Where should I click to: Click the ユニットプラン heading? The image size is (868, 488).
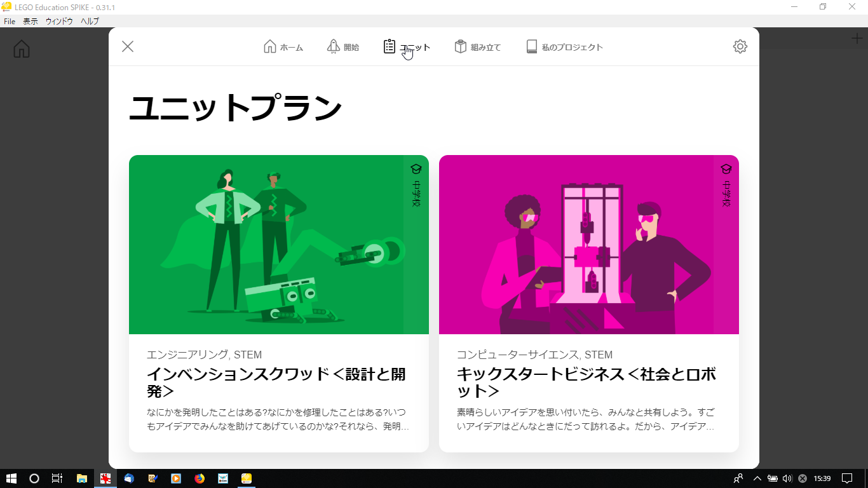coord(236,108)
